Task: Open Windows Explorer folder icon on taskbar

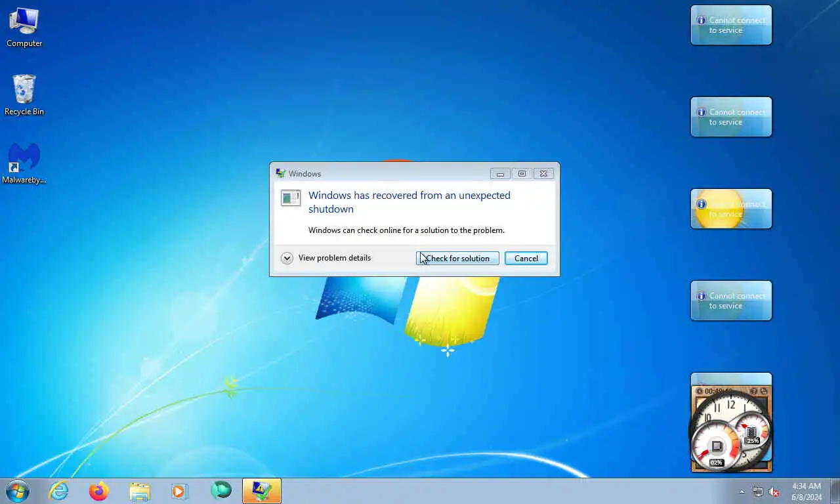Action: 140,491
